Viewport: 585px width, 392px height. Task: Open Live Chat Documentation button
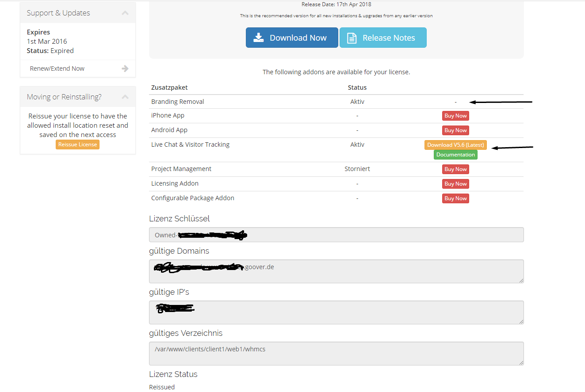(455, 155)
